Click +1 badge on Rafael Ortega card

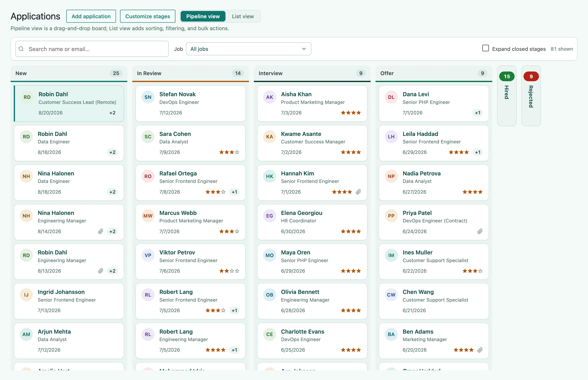coord(234,192)
